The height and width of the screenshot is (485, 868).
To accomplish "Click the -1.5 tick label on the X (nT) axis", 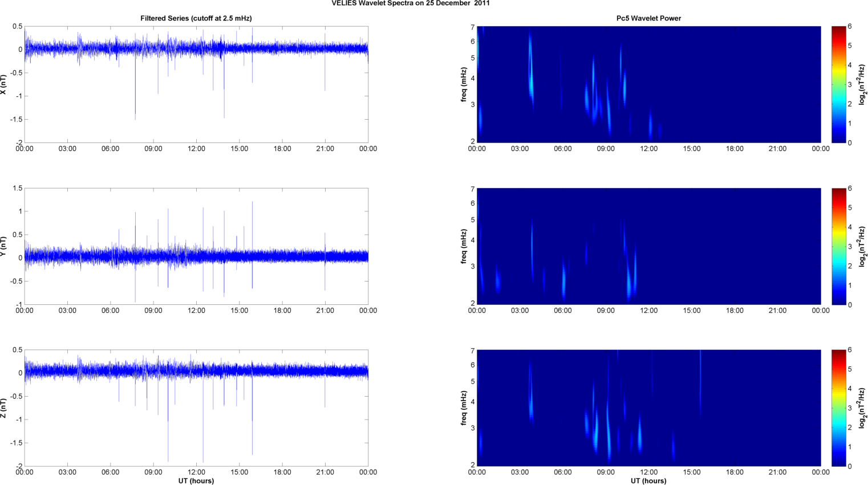I will 16,120.
